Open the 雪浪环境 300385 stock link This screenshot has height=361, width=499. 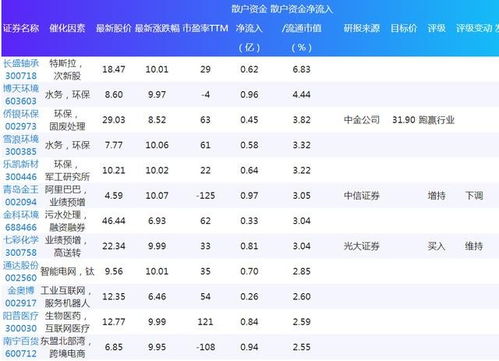click(21, 145)
